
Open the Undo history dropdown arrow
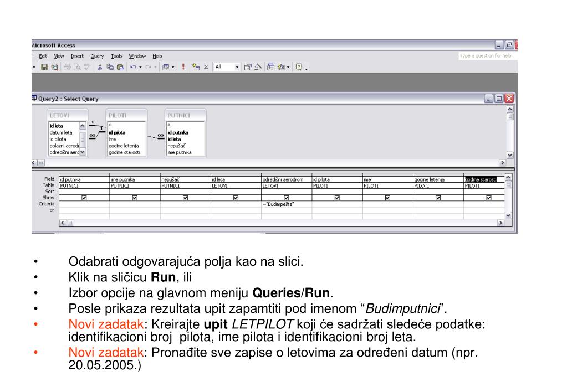(x=140, y=67)
